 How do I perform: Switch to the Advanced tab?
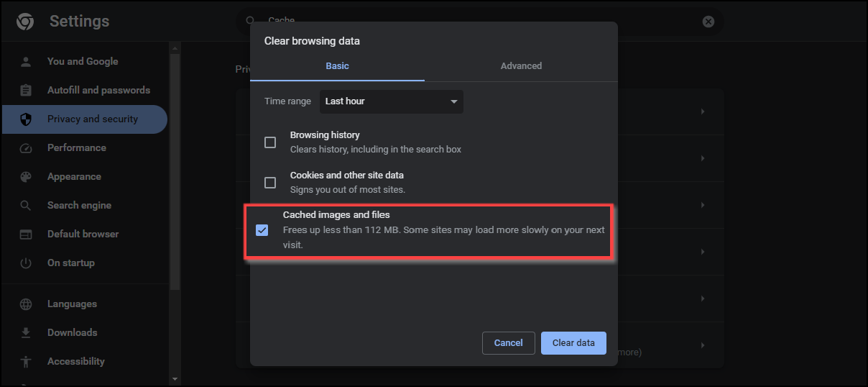point(521,66)
